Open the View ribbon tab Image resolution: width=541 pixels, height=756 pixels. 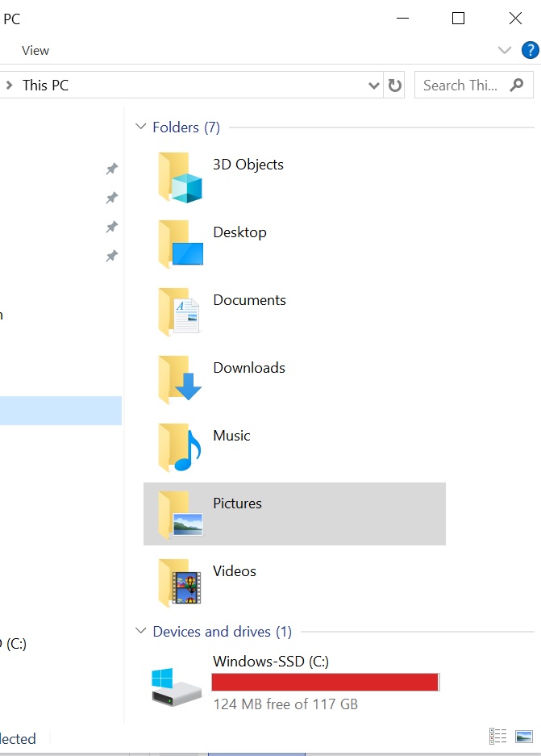point(35,51)
